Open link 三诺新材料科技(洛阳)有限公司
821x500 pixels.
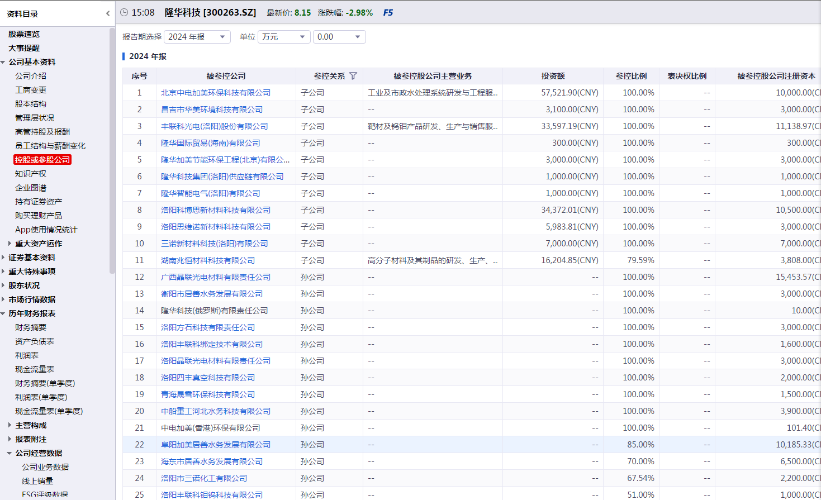214,243
